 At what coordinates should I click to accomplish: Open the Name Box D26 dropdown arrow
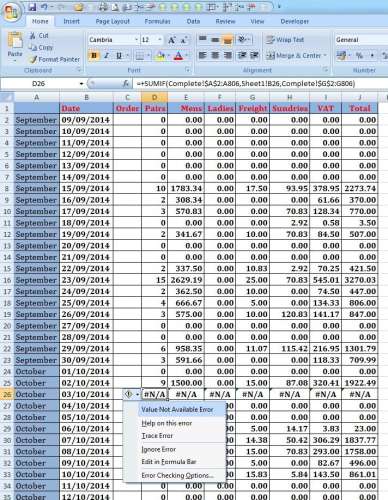(81, 84)
